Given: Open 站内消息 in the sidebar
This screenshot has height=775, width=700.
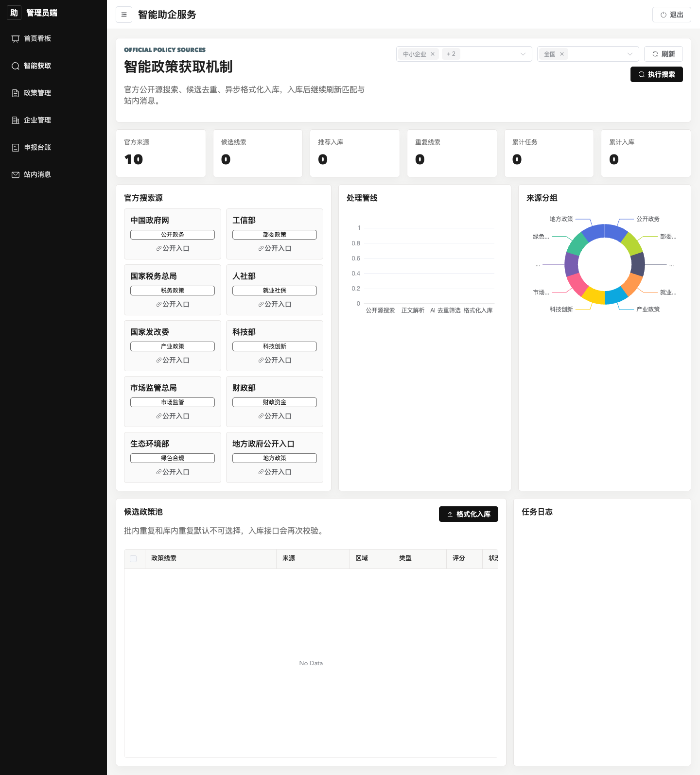Looking at the screenshot, I should click(53, 174).
